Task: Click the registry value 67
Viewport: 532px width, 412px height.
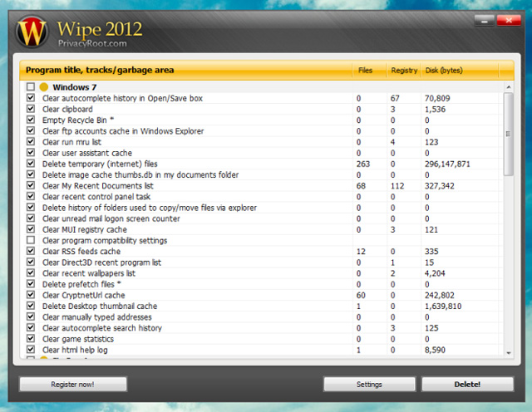Action: [395, 98]
